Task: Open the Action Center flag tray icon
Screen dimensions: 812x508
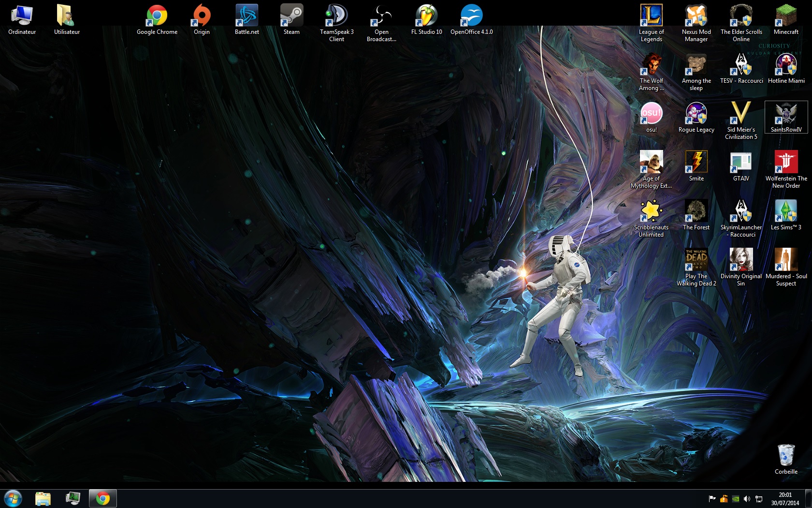Action: [712, 499]
